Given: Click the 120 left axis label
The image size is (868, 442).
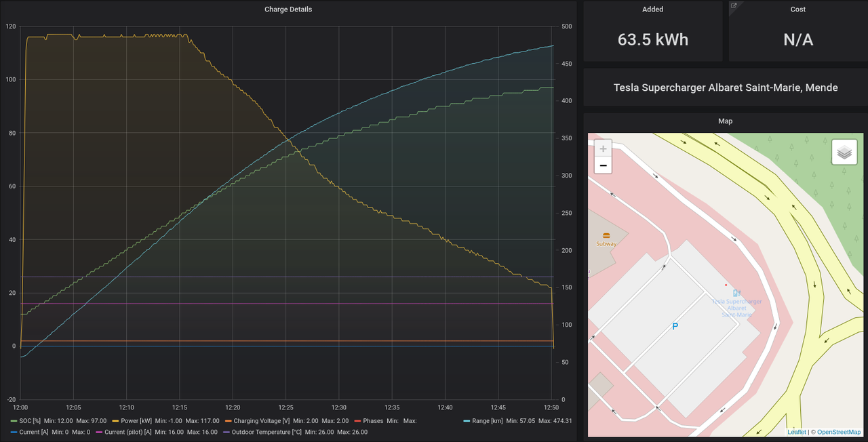Looking at the screenshot, I should pyautogui.click(x=10, y=26).
